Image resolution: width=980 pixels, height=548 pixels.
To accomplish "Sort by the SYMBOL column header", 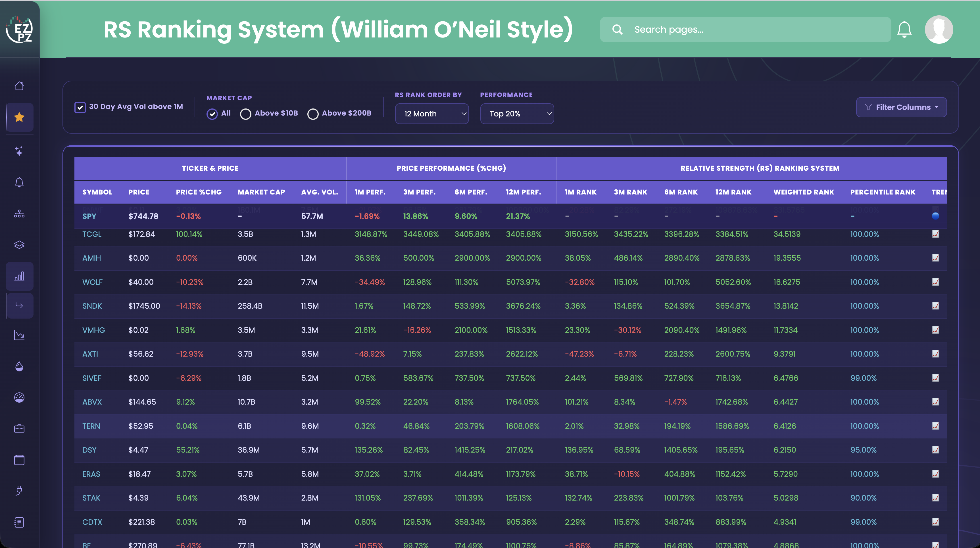I will (x=97, y=192).
